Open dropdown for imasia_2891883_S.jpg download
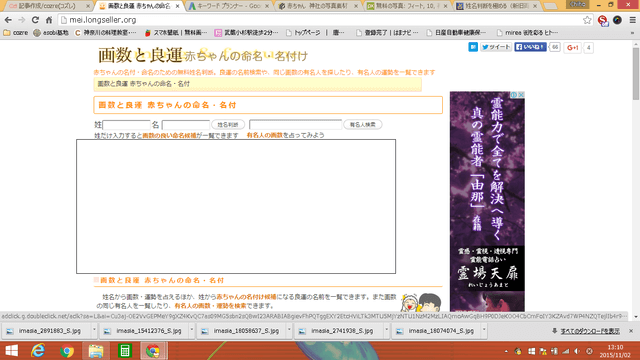The width and height of the screenshot is (640, 360). click(94, 330)
